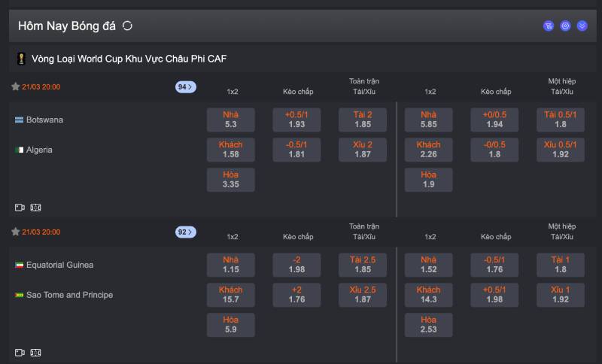
Task: Collapse all leagues with the double-chevron button
Action: pyautogui.click(x=582, y=26)
